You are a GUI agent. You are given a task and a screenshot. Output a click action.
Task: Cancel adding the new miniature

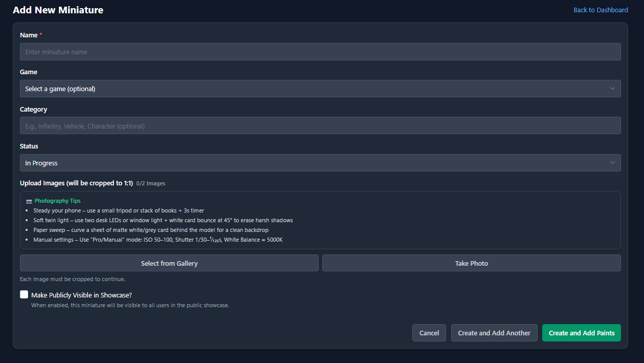point(429,333)
